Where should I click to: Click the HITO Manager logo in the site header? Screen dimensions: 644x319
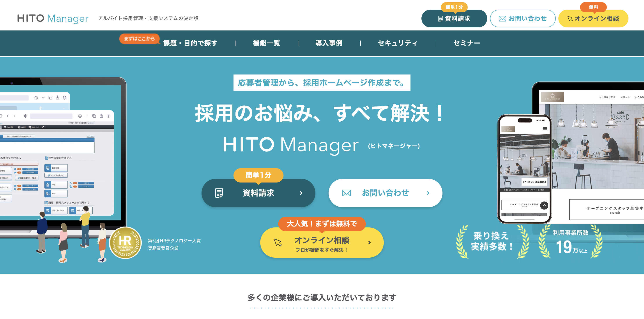tap(53, 18)
